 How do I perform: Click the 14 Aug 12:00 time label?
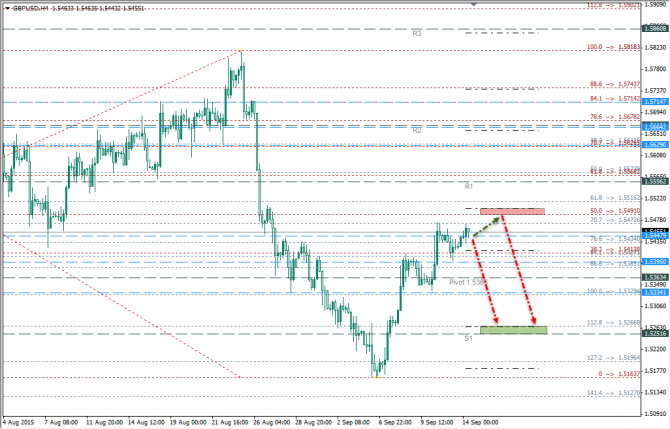coord(146,423)
